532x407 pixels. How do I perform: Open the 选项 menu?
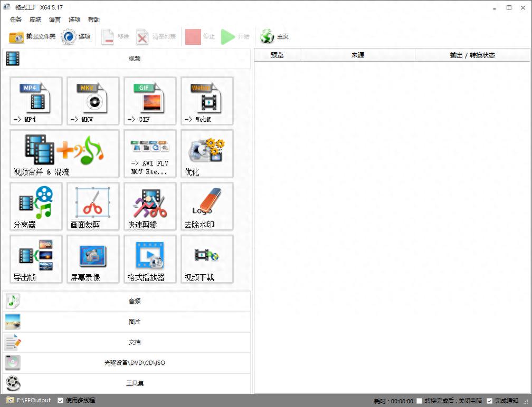[x=74, y=20]
